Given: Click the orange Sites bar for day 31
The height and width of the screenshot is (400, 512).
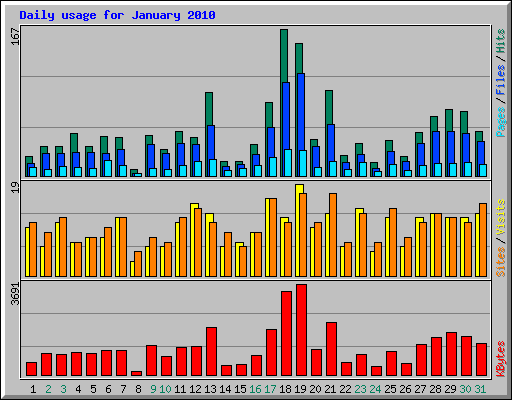Looking at the screenshot, I should click(x=483, y=240).
